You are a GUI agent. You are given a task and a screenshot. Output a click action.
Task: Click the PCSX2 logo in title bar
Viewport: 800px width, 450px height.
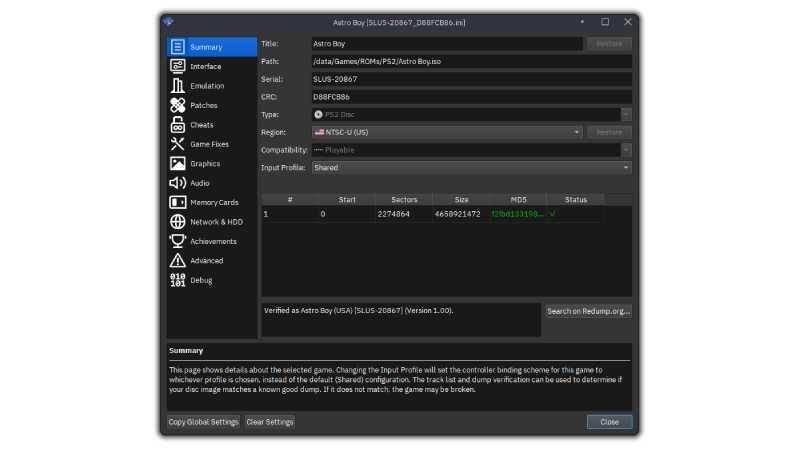(x=168, y=22)
